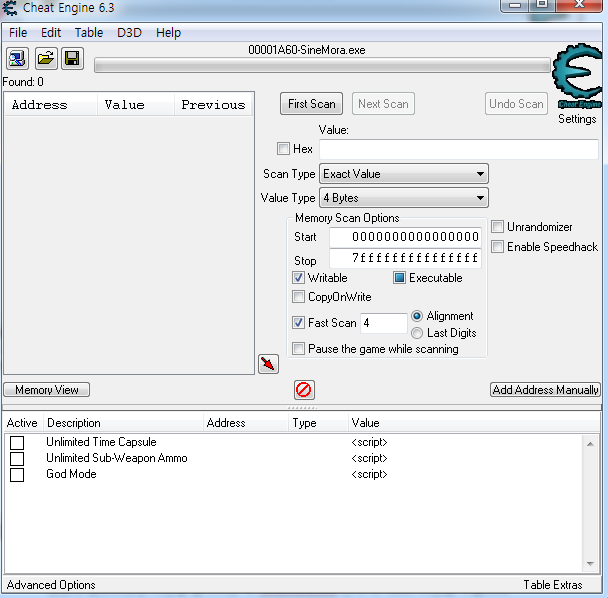The image size is (608, 598).
Task: Activate the Unlimited Sub-Weapon Ammo script
Action: 17,458
